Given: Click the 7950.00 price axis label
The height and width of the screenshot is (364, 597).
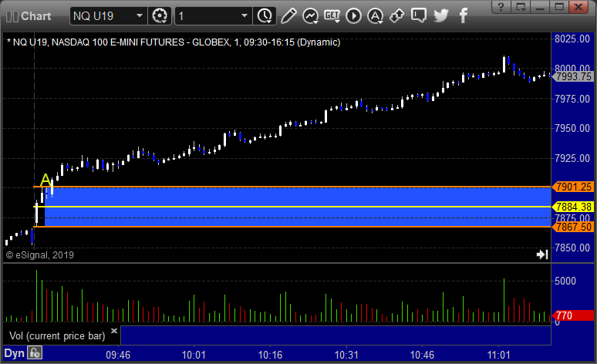Looking at the screenshot, I should click(572, 128).
